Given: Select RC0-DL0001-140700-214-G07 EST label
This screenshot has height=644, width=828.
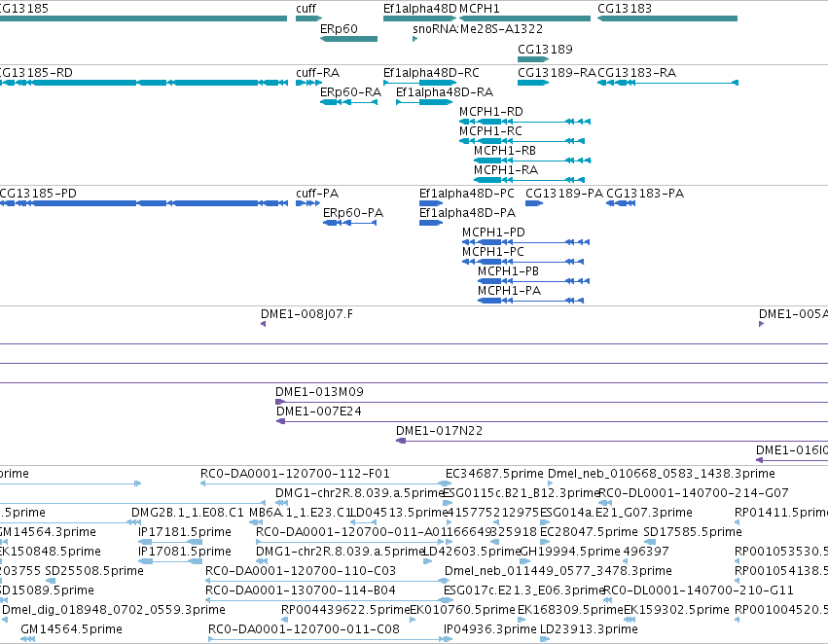Looking at the screenshot, I should tap(694, 493).
